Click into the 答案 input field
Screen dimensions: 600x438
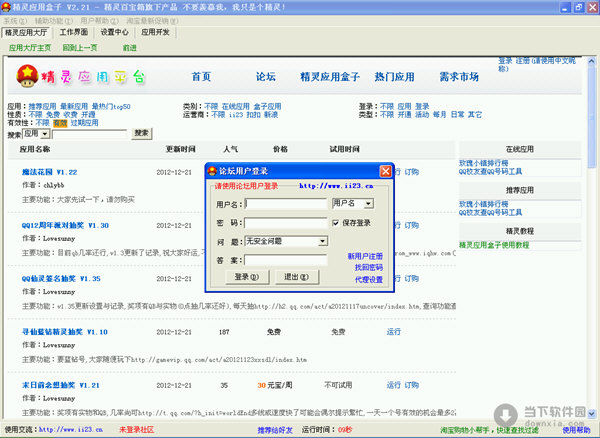point(286,260)
